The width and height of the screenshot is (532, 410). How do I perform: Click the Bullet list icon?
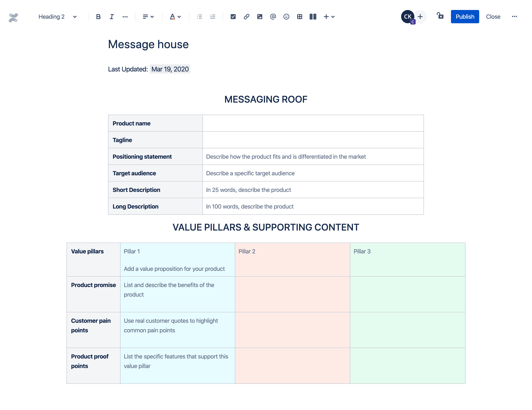[199, 17]
